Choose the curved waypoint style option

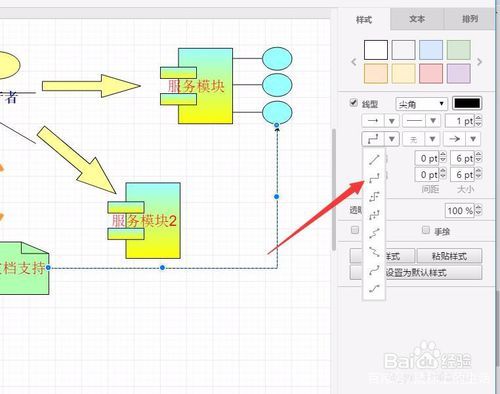(374, 270)
